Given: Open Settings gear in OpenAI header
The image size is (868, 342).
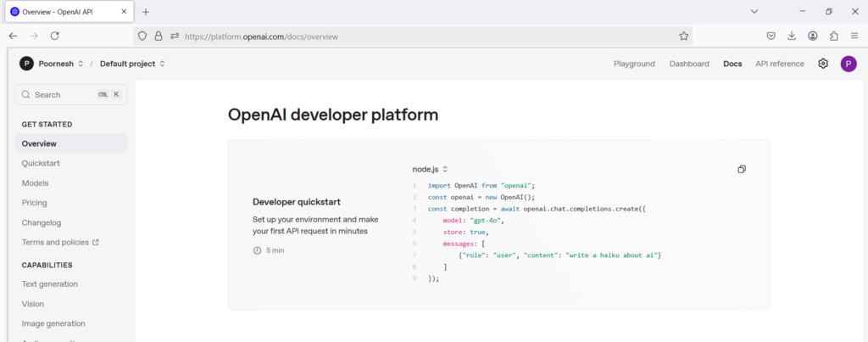Looking at the screenshot, I should 823,64.
